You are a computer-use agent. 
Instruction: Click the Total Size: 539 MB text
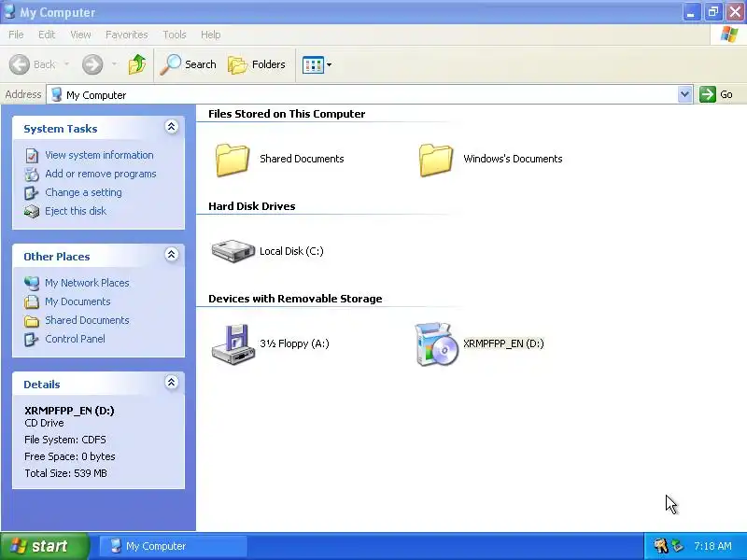65,473
